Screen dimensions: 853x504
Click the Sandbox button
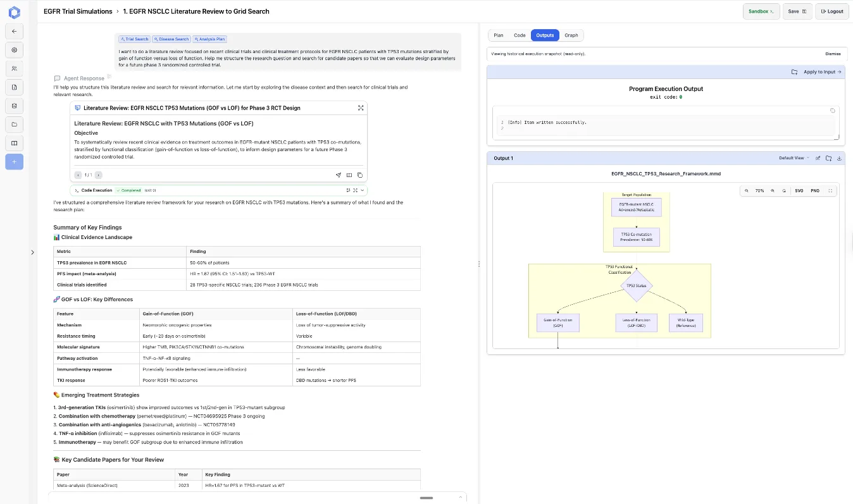click(x=761, y=11)
